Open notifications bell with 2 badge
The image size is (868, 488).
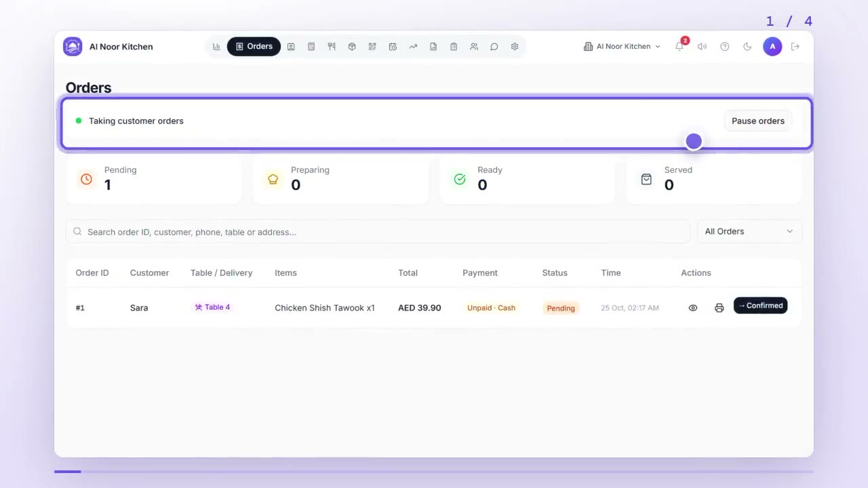pos(679,46)
